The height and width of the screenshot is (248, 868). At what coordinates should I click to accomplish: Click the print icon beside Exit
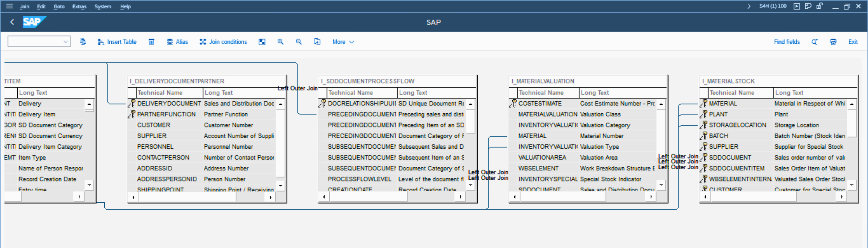click(x=833, y=42)
